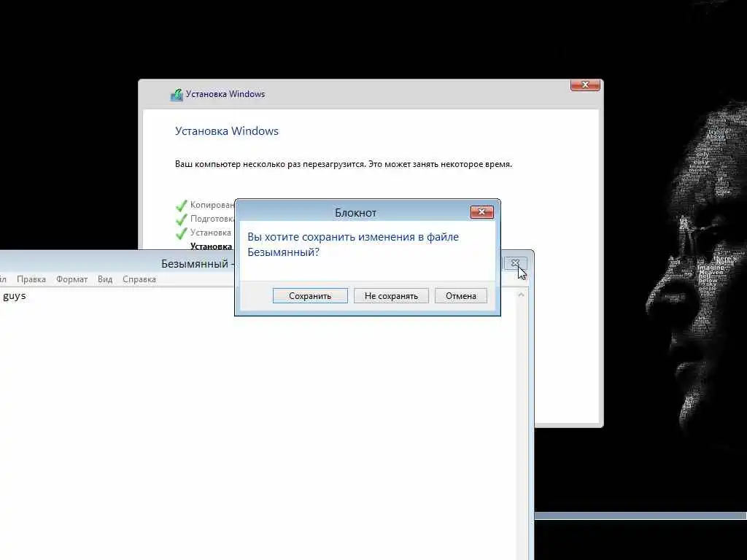Click the Установка Windows title bar icon

pyautogui.click(x=177, y=95)
